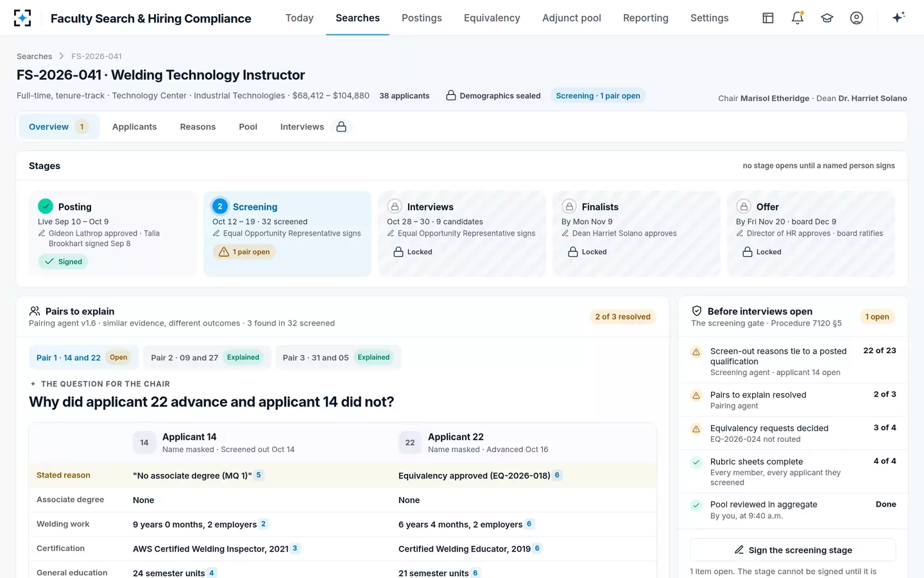Open Settings in top navigation

click(x=710, y=18)
